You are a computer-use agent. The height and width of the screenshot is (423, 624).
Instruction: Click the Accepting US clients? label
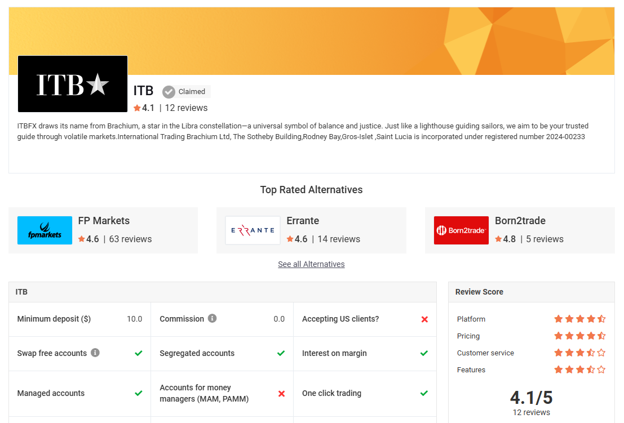[340, 319]
